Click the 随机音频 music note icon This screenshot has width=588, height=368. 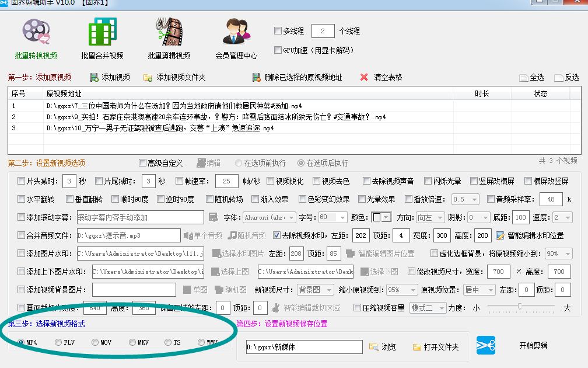(x=233, y=235)
